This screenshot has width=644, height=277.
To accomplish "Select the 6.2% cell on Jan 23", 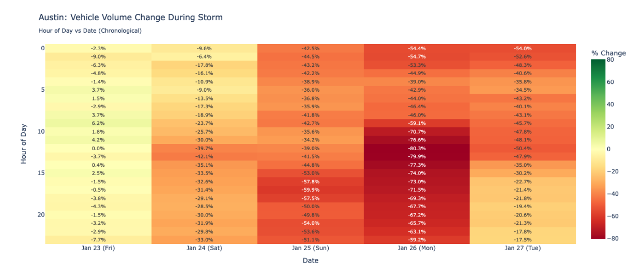I will click(98, 123).
